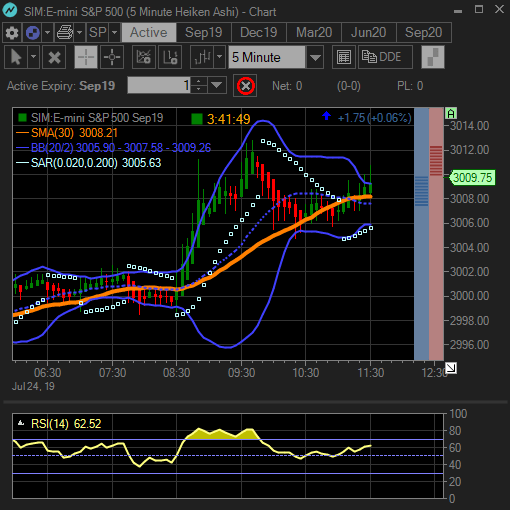Image resolution: width=510 pixels, height=510 pixels.
Task: Click the X delete drawings tool
Action: [x=54, y=57]
